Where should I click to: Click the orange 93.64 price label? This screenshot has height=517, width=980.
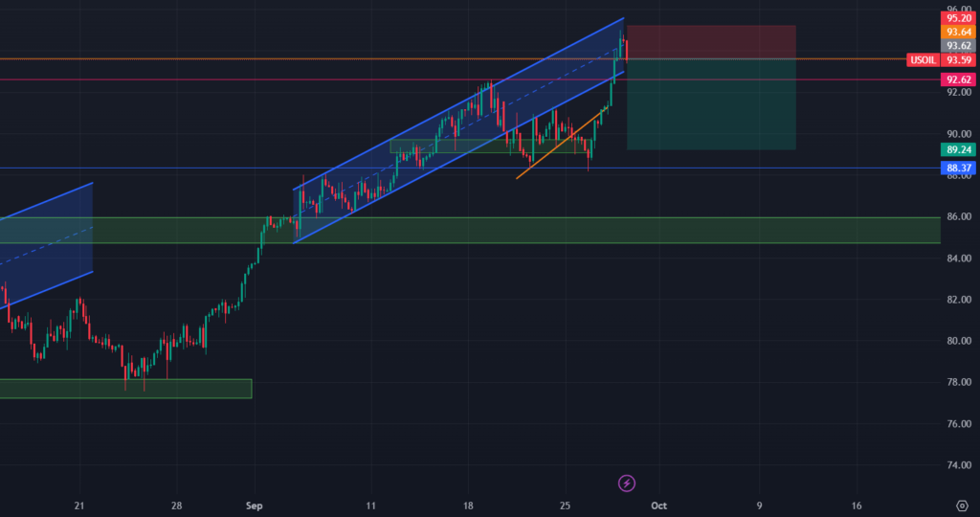tap(958, 32)
